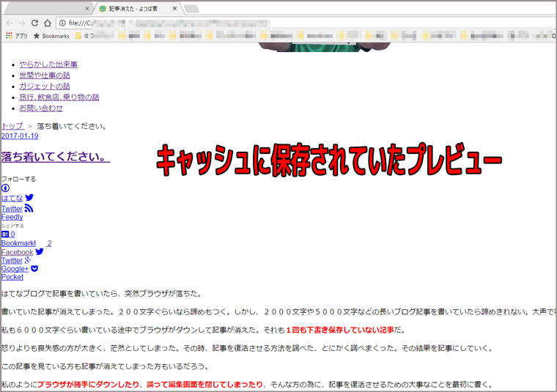Click the site info icon in address bar

pos(62,23)
